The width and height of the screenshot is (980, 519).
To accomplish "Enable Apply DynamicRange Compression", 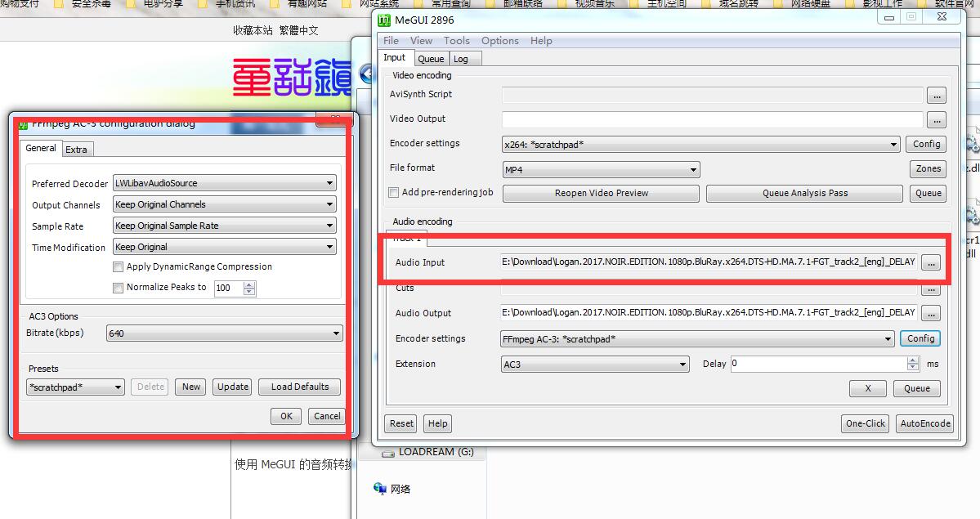I will click(119, 267).
